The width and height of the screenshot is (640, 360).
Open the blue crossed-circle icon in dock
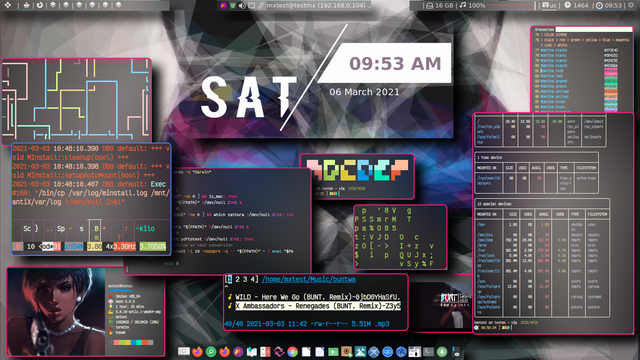pos(374,352)
